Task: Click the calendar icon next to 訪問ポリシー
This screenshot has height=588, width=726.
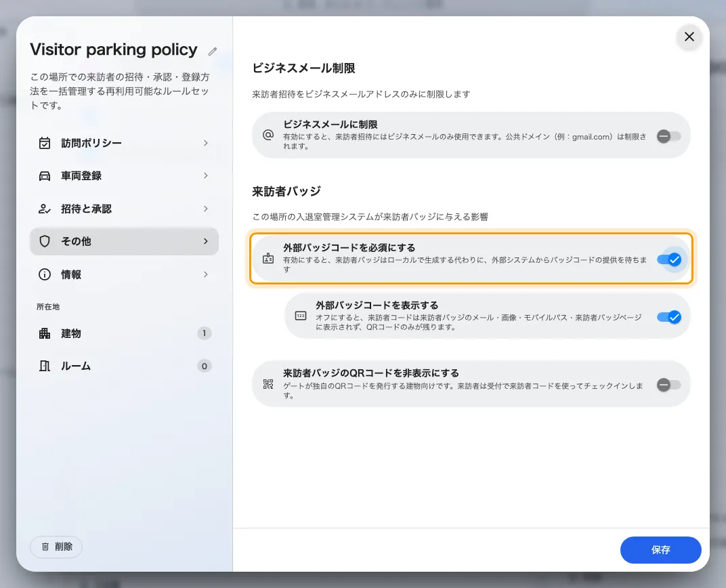Action: (45, 143)
